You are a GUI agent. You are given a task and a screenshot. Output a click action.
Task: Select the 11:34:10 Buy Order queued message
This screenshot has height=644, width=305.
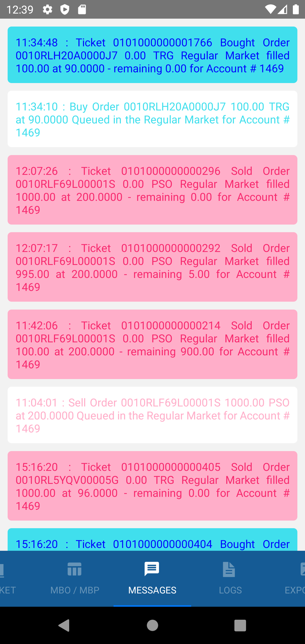[x=152, y=119]
